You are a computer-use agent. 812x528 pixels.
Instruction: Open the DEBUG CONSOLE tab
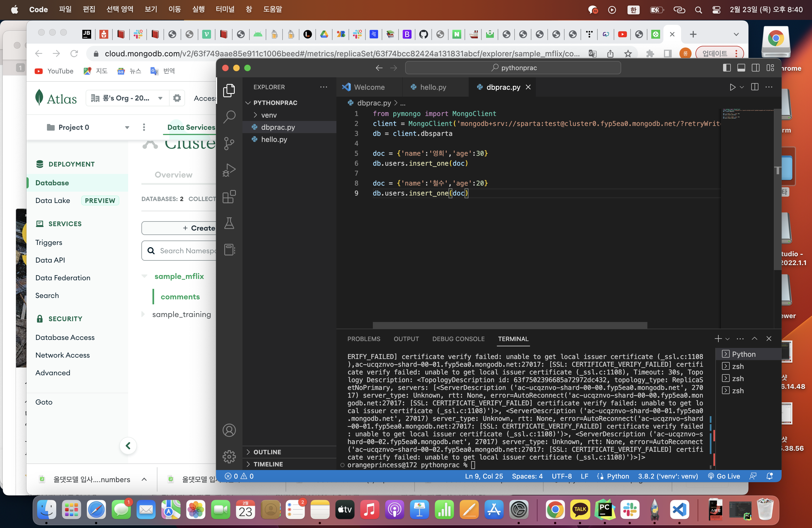pyautogui.click(x=458, y=339)
